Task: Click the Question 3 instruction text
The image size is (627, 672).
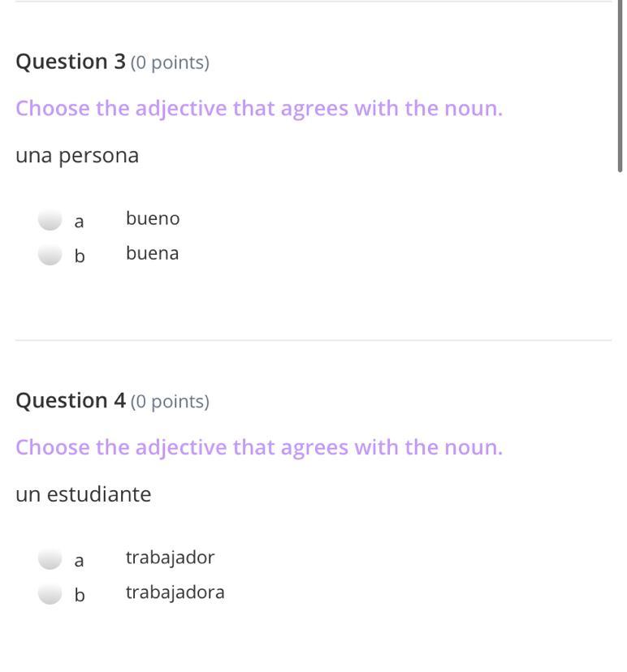Action: coord(259,109)
